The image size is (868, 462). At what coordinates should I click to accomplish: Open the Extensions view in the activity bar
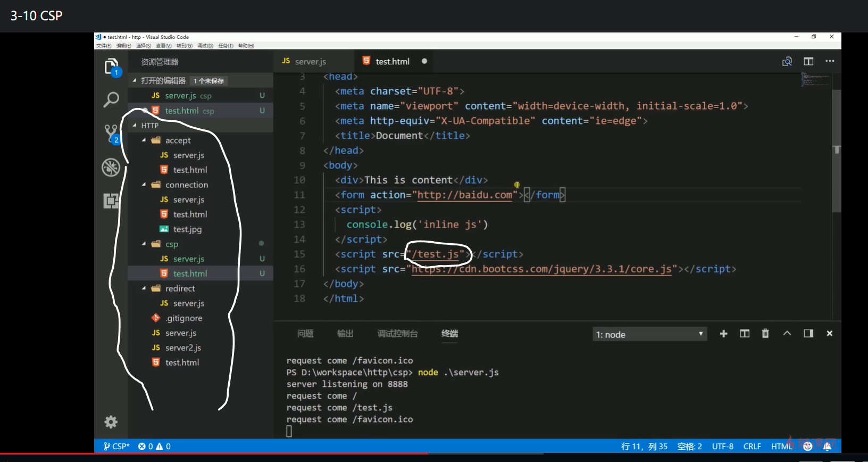[111, 201]
